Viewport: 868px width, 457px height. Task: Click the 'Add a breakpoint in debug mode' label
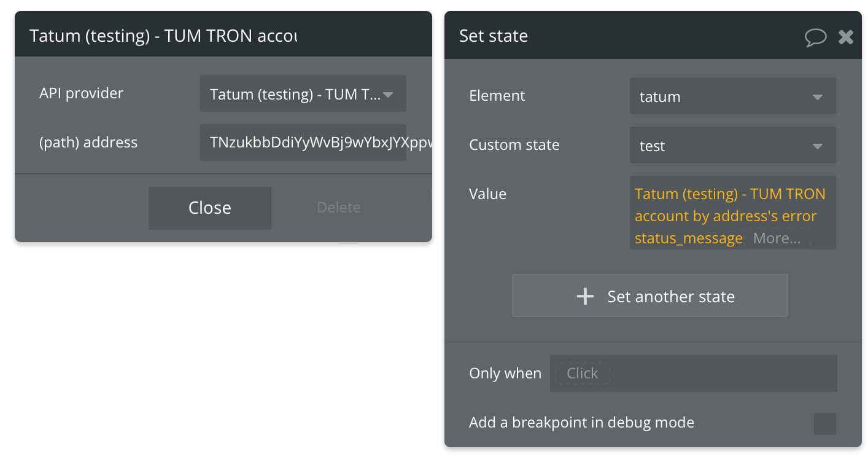tap(581, 423)
